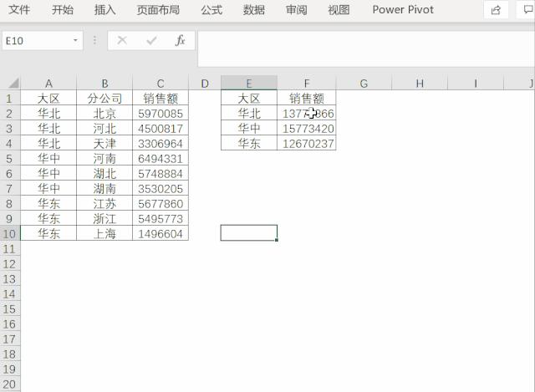Open the 公式 ribbon tab
Viewport: 535px width, 392px height.
tap(211, 9)
